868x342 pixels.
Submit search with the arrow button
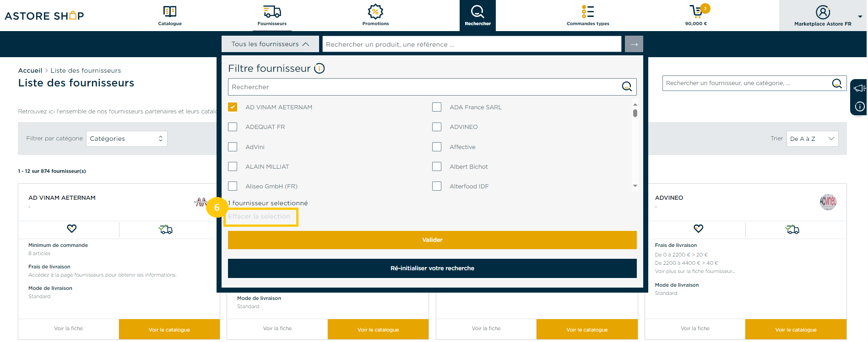pos(634,44)
